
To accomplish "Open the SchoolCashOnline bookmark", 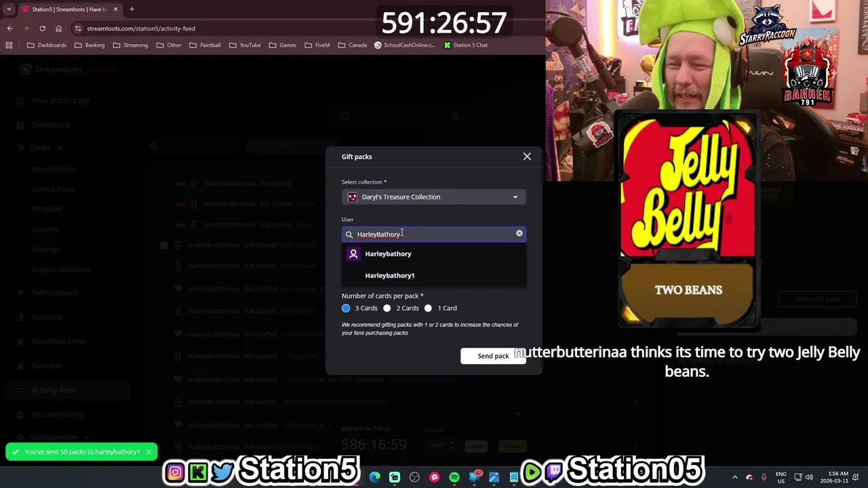I will click(405, 45).
